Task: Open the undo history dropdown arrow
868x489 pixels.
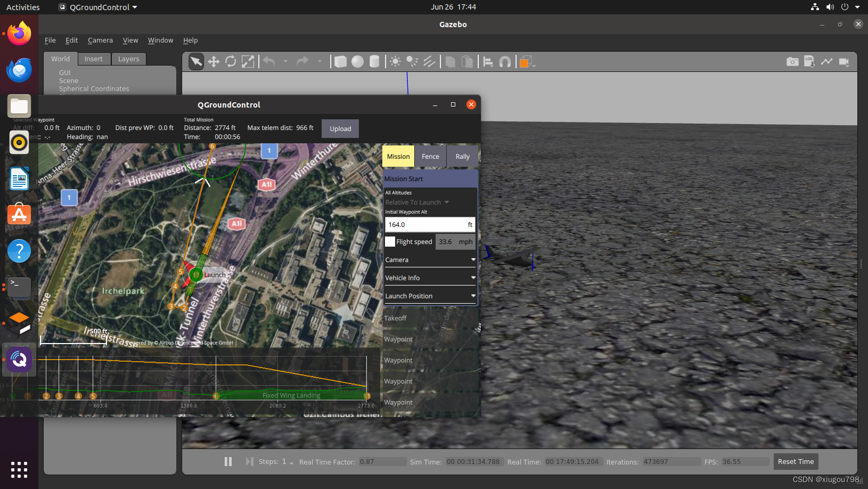Action: pyautogui.click(x=286, y=62)
